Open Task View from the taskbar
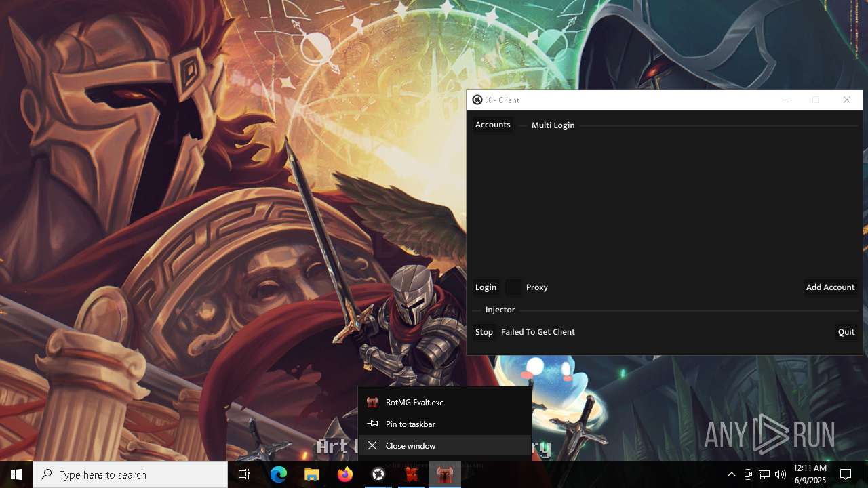This screenshot has width=868, height=488. tap(244, 474)
